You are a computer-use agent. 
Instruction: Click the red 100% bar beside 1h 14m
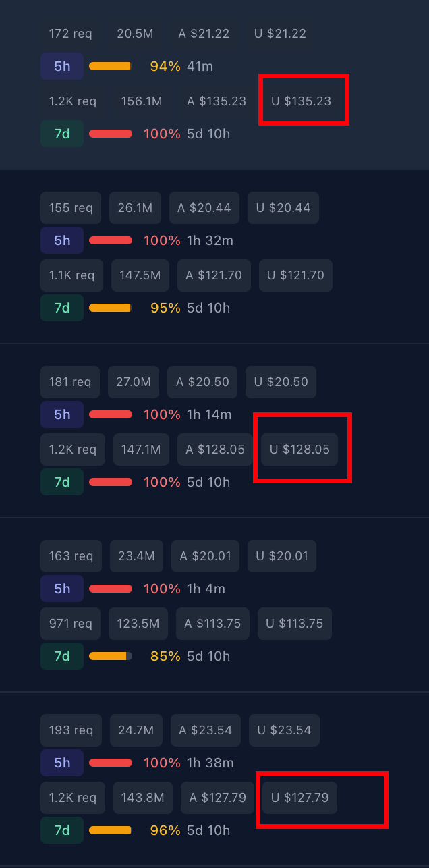[111, 414]
